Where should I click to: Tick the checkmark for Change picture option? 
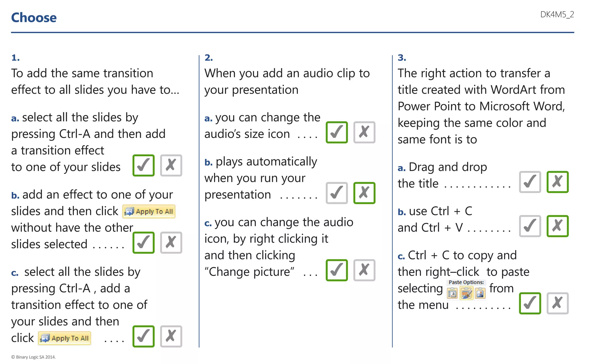(337, 270)
